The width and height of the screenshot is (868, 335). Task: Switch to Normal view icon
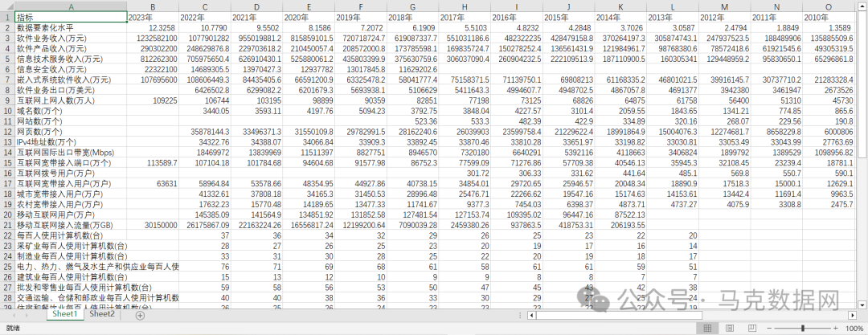(x=707, y=329)
